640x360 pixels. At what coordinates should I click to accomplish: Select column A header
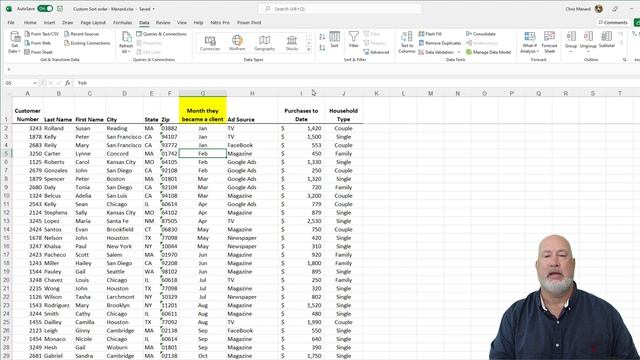pos(27,93)
